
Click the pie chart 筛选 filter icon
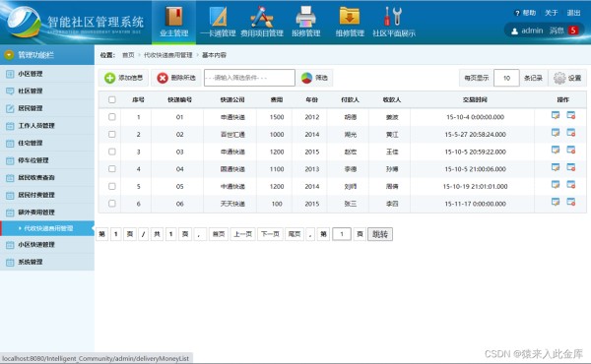point(306,78)
